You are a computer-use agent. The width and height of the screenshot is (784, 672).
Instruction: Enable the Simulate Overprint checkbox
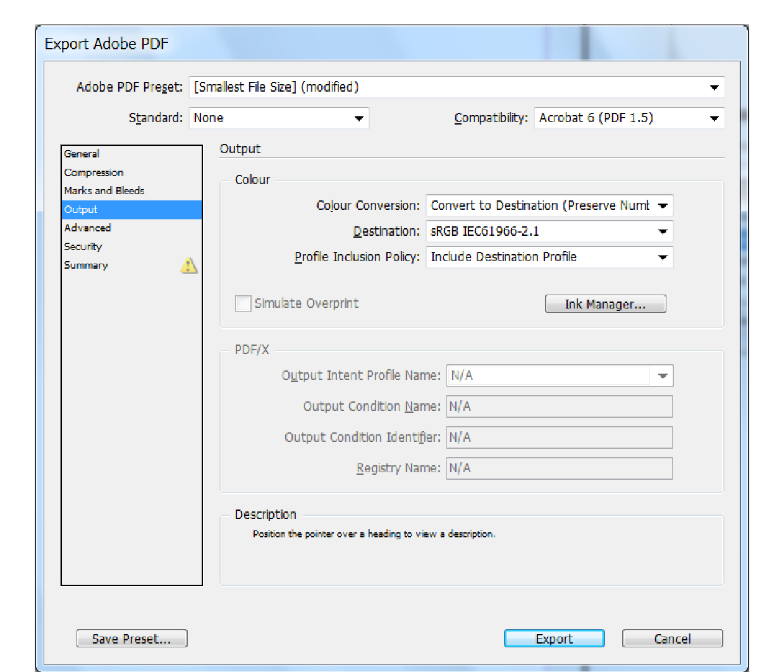coord(243,303)
